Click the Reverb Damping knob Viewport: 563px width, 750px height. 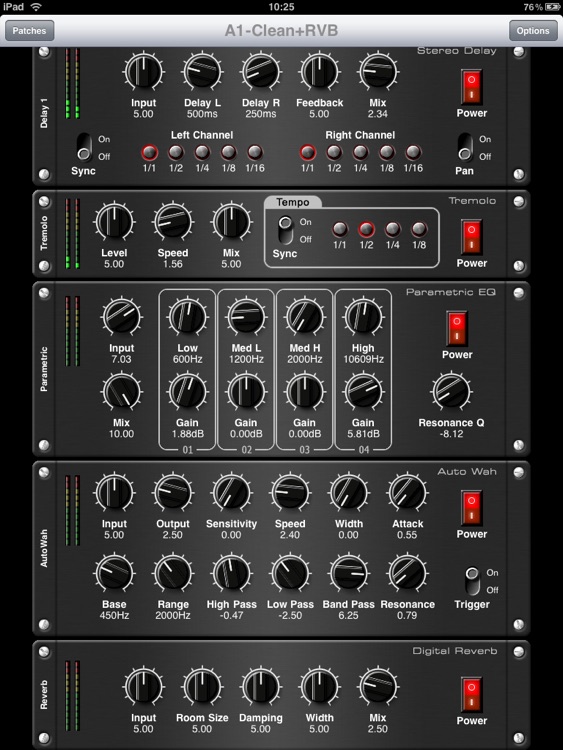click(261, 686)
